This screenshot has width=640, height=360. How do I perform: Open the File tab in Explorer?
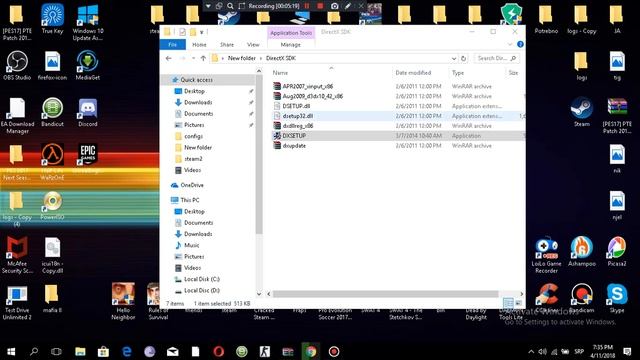173,44
